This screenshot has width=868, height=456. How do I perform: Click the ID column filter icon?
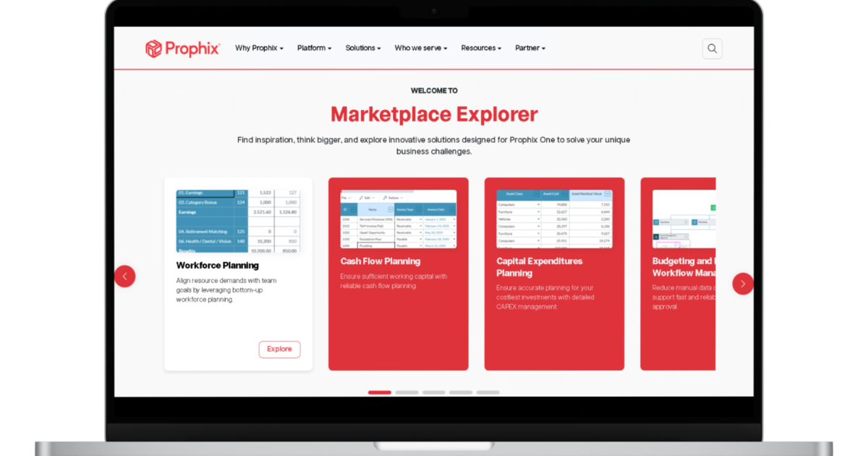[353, 209]
